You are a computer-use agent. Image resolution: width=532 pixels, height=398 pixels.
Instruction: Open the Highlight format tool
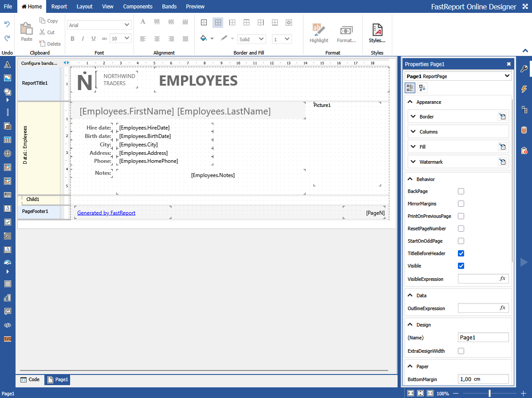pos(319,33)
